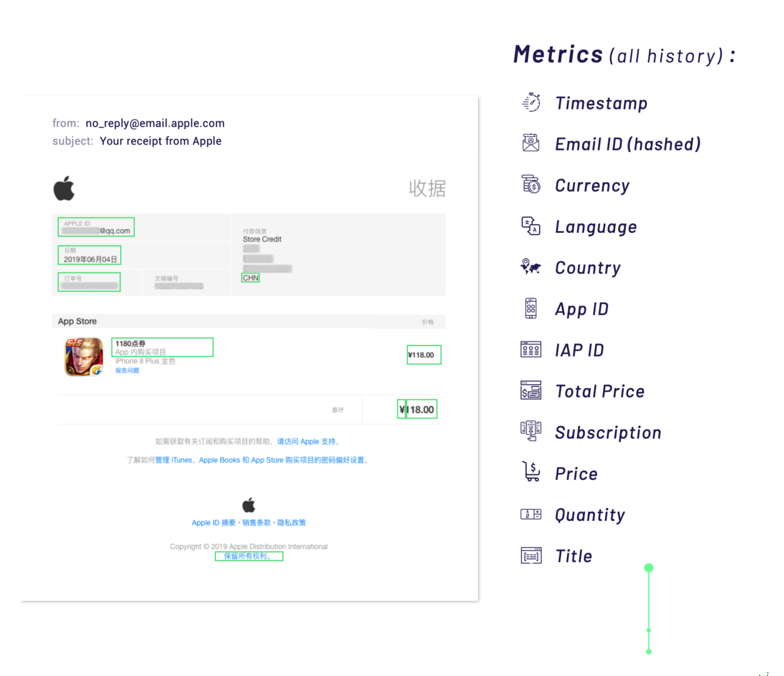Click the Apple logo at receipt top

point(64,188)
